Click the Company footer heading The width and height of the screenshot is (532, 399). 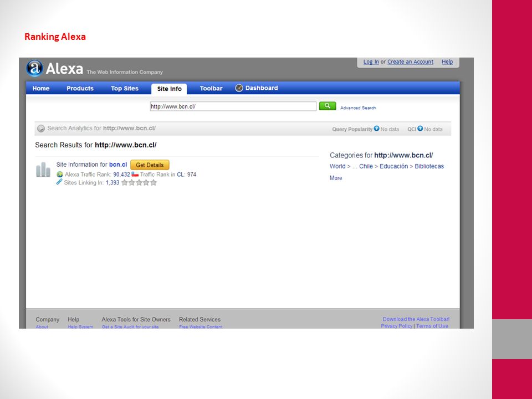pos(48,319)
